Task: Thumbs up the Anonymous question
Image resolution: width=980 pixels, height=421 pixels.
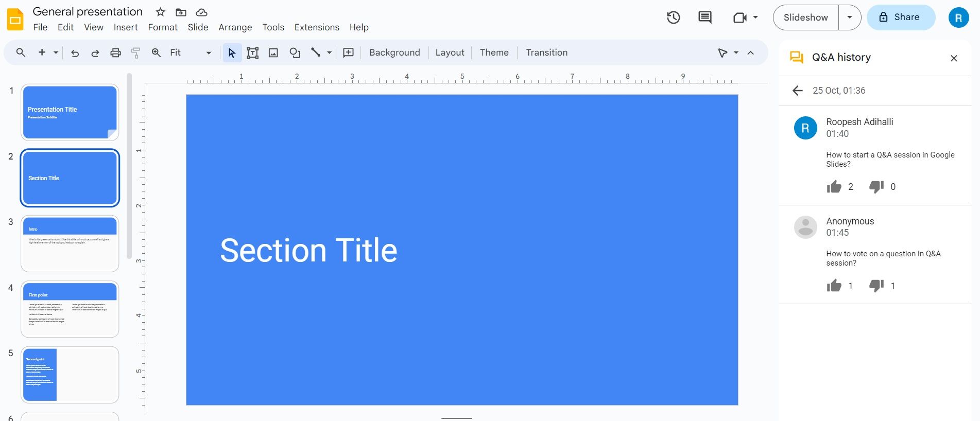Action: pyautogui.click(x=834, y=286)
